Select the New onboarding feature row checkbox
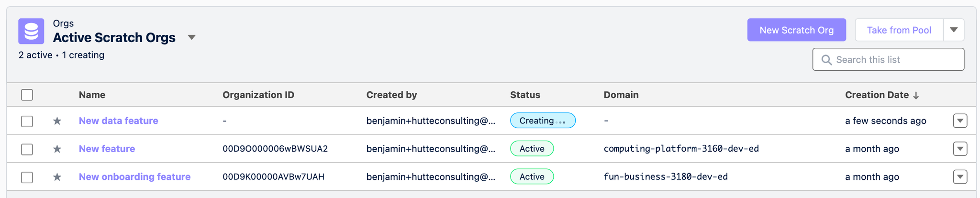The height and width of the screenshot is (198, 980). tap(27, 177)
